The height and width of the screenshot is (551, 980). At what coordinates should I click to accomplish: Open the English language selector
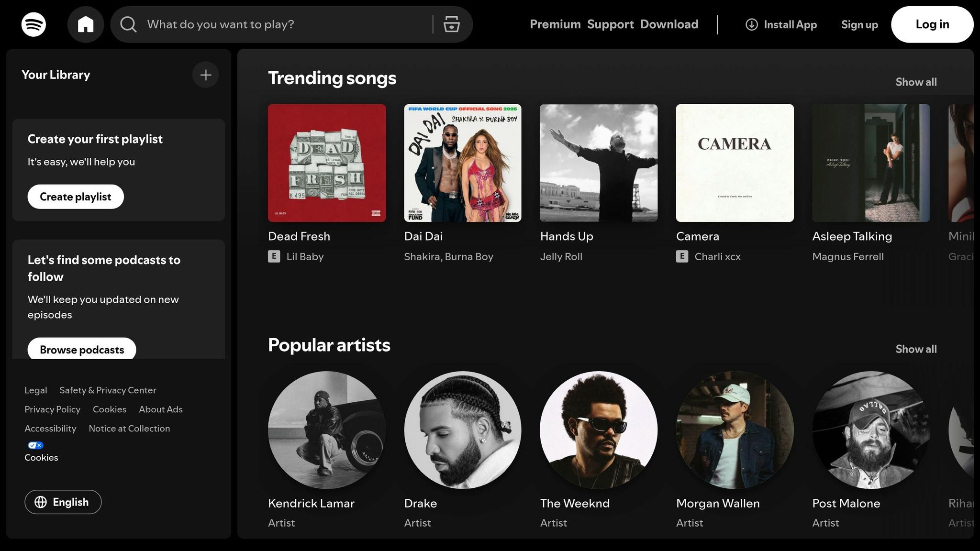63,502
